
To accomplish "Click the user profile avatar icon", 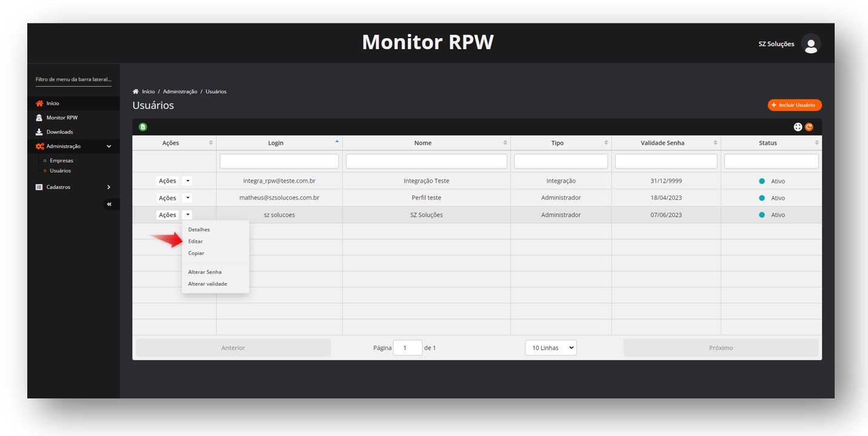I will coord(810,44).
